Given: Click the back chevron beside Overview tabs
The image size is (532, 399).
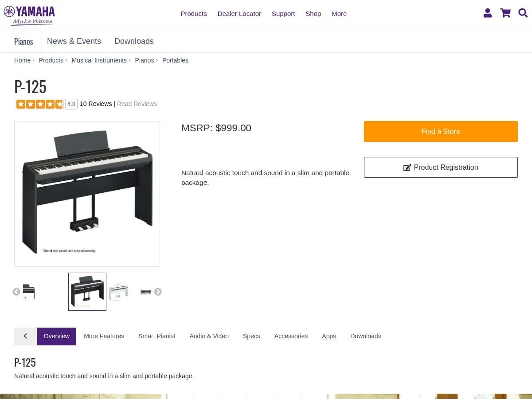Looking at the screenshot, I should (x=25, y=336).
